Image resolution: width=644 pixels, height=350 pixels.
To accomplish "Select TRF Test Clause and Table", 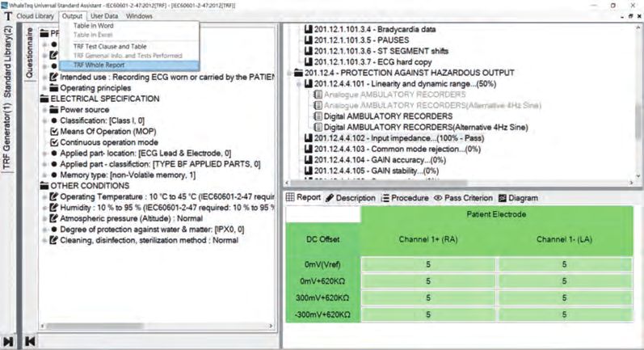I will tap(110, 46).
